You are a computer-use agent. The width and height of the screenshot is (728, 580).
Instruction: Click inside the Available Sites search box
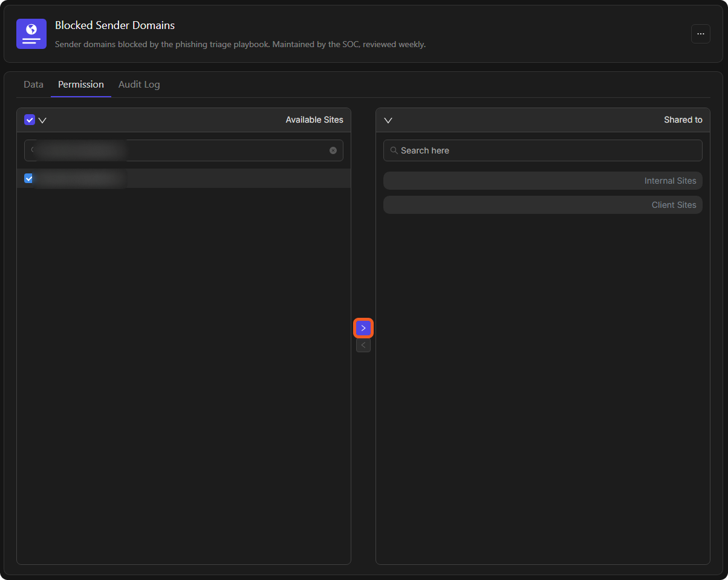184,150
